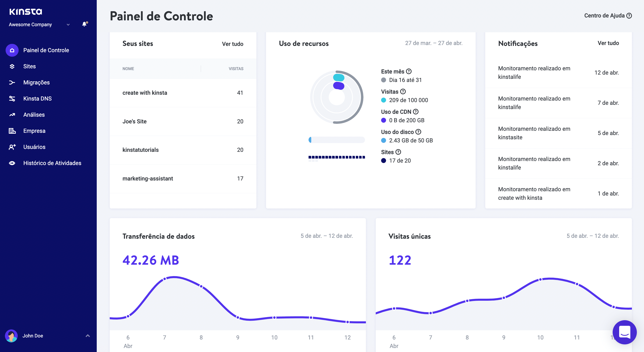The width and height of the screenshot is (644, 352).
Task: Select the Migrações sidebar icon
Action: 12,82
